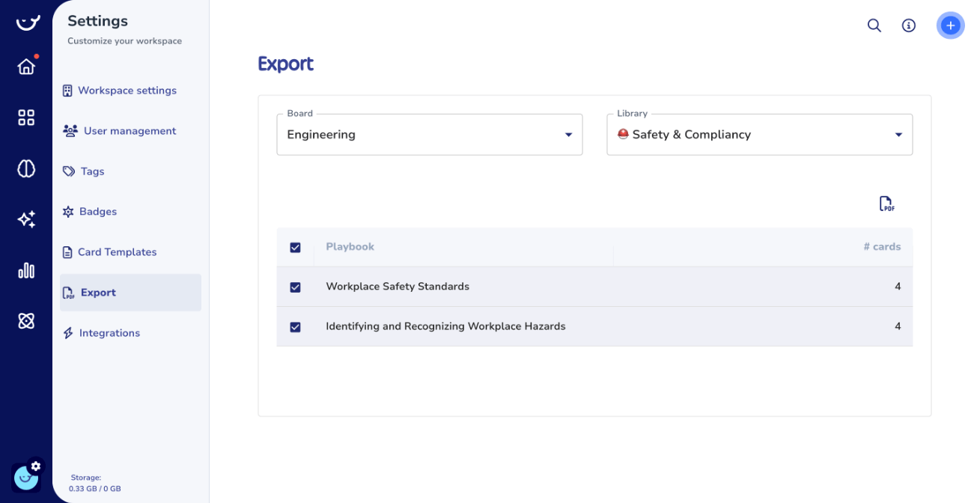Toggle the select-all playbooks checkbox
This screenshot has height=503, width=980.
(295, 246)
